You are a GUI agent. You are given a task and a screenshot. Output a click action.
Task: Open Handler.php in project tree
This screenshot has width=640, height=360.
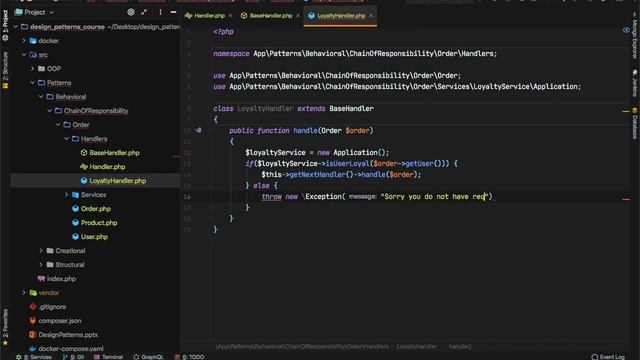click(107, 167)
